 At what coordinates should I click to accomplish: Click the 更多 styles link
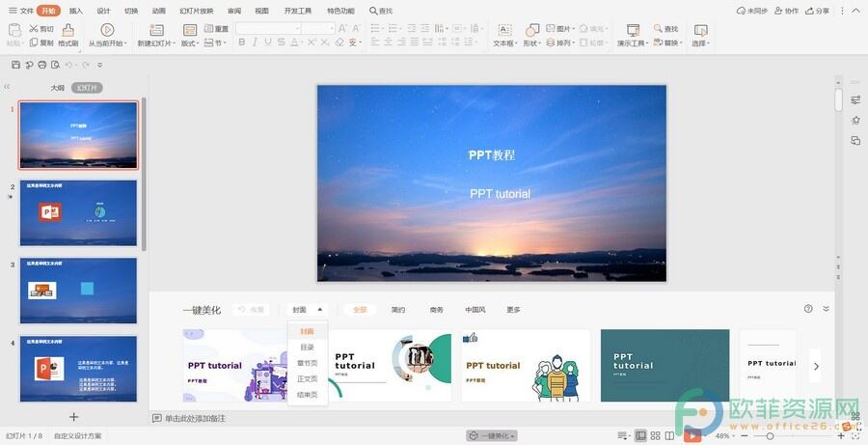click(513, 310)
